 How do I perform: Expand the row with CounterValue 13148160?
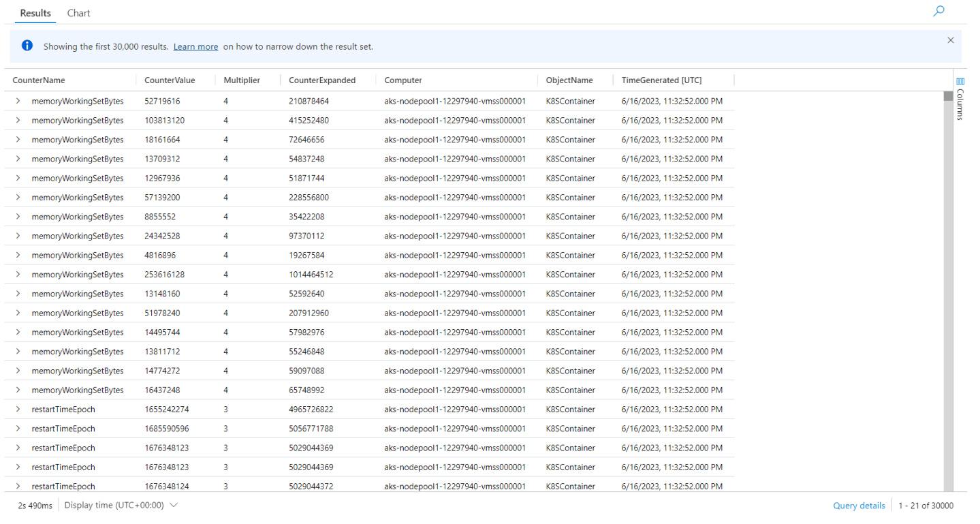point(18,294)
